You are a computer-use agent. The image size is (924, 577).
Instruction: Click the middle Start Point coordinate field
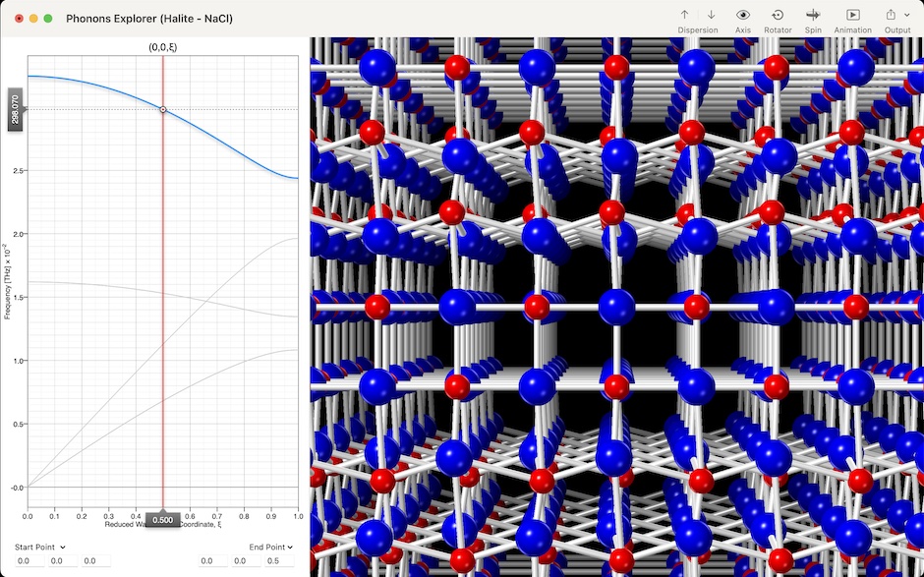pos(61,561)
